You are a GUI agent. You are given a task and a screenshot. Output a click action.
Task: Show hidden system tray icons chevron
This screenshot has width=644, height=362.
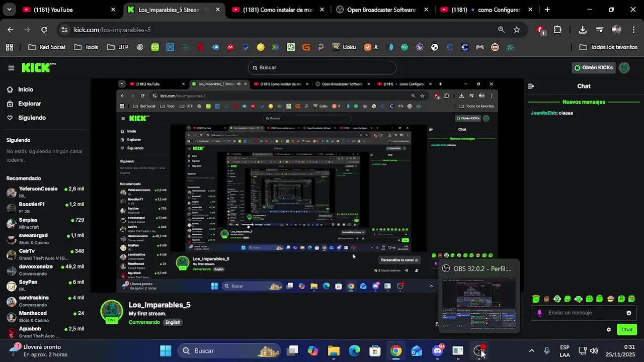(531, 351)
